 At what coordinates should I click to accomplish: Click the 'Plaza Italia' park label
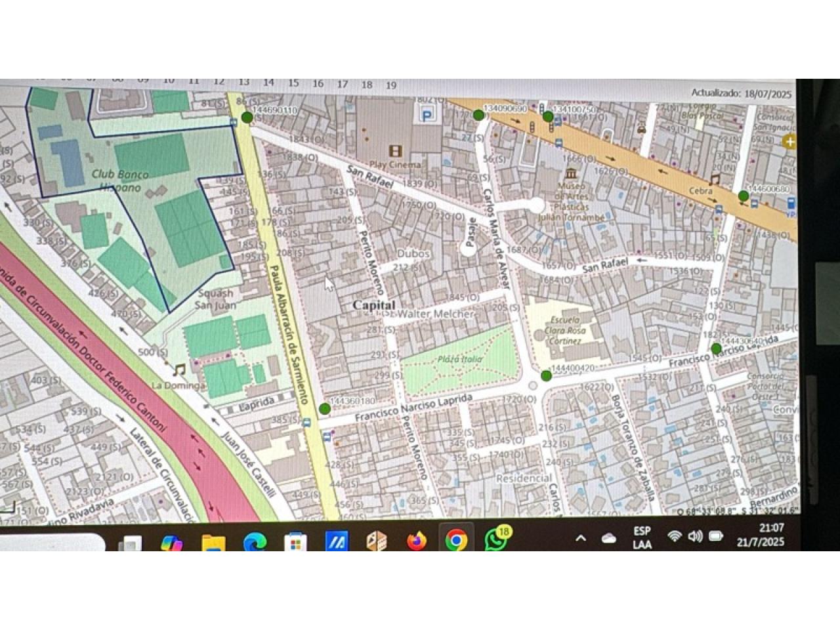pos(460,360)
